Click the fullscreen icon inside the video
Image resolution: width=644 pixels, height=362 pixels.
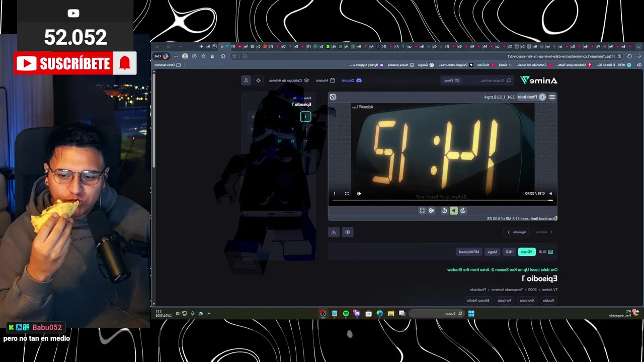tap(347, 194)
